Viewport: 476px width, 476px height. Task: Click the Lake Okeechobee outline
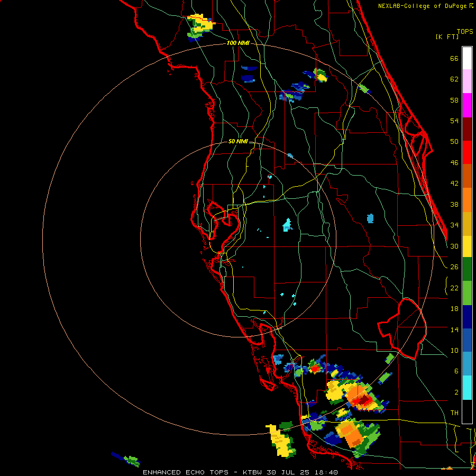[x=402, y=329]
